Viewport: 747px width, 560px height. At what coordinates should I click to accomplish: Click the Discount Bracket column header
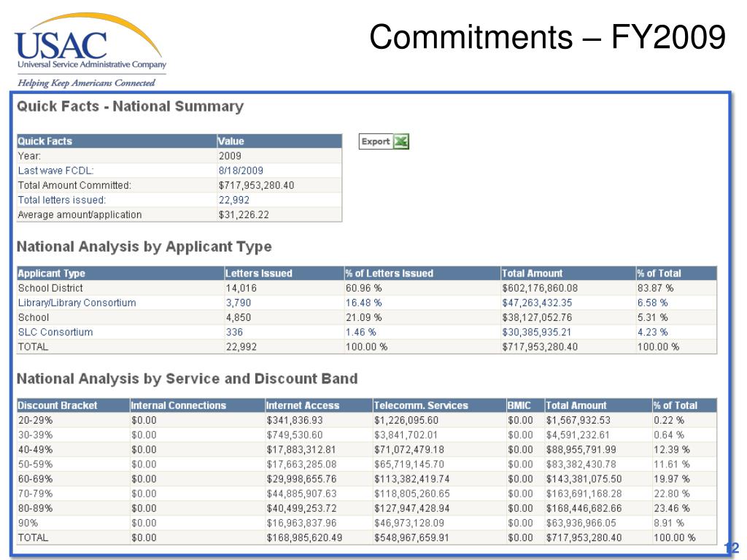pos(73,405)
